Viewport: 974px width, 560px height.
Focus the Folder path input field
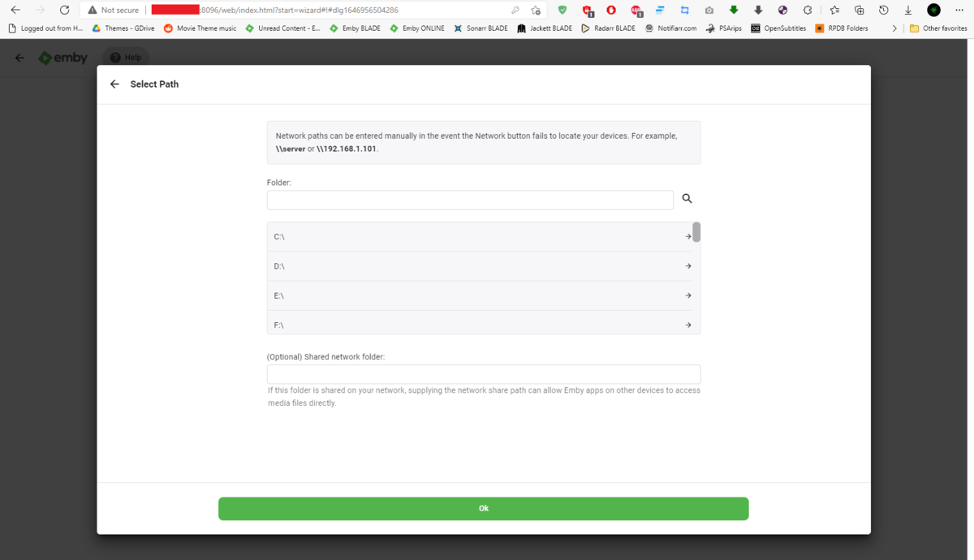pos(470,200)
